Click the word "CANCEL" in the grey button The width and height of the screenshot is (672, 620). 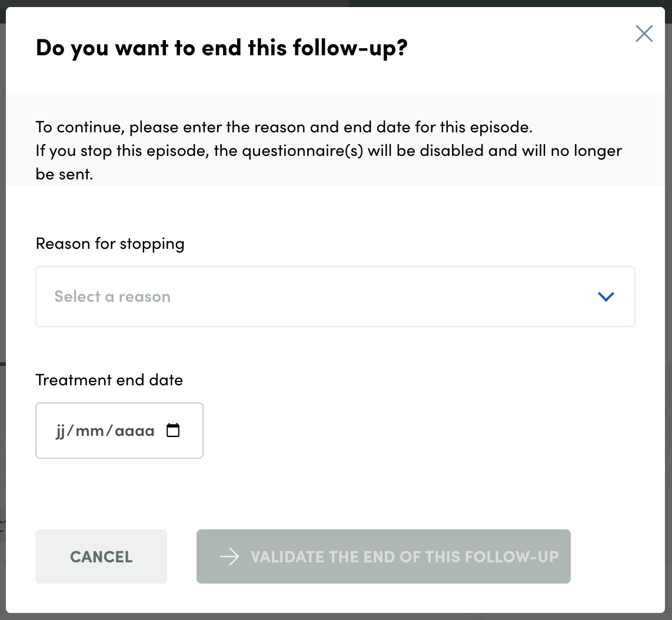pyautogui.click(x=101, y=556)
